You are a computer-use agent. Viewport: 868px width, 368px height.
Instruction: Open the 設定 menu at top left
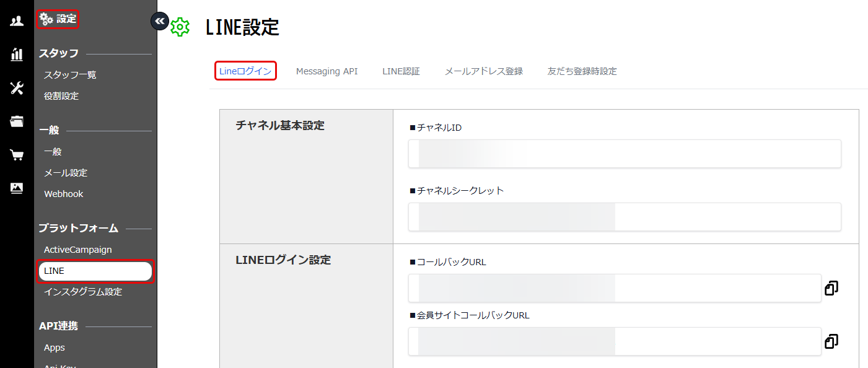(x=58, y=19)
